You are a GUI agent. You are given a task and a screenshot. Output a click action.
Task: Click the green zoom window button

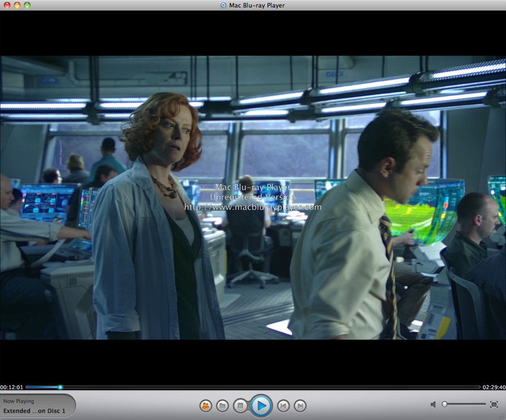pyautogui.click(x=27, y=5)
